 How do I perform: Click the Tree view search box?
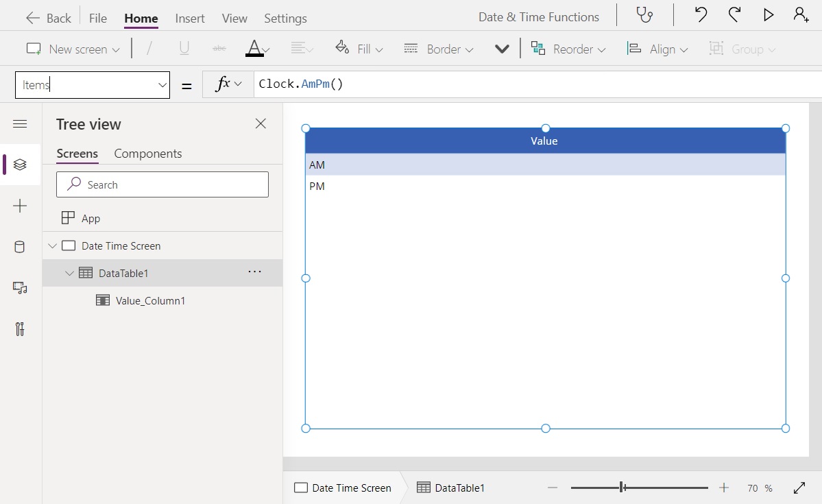[x=162, y=184]
